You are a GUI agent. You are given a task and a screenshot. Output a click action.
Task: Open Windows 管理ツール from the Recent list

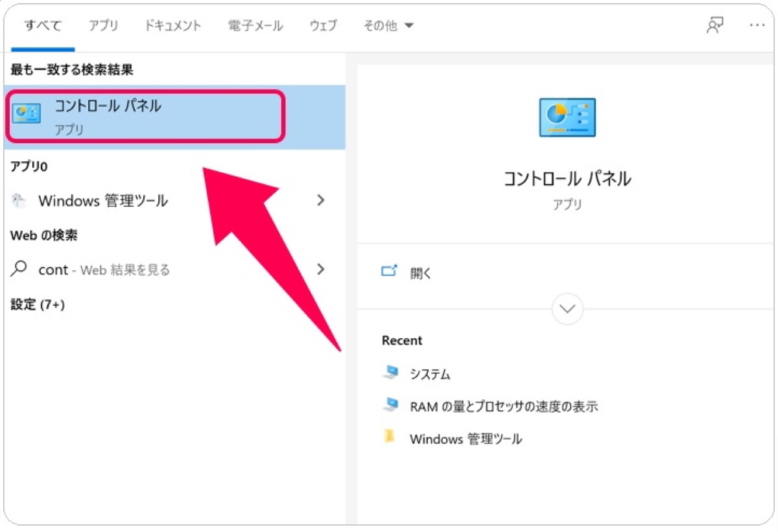coord(466,439)
